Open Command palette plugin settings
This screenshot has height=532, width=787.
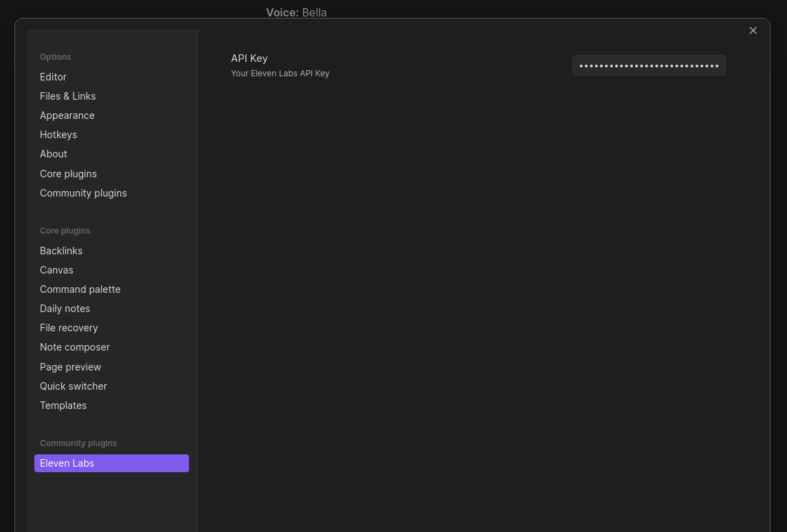(80, 289)
